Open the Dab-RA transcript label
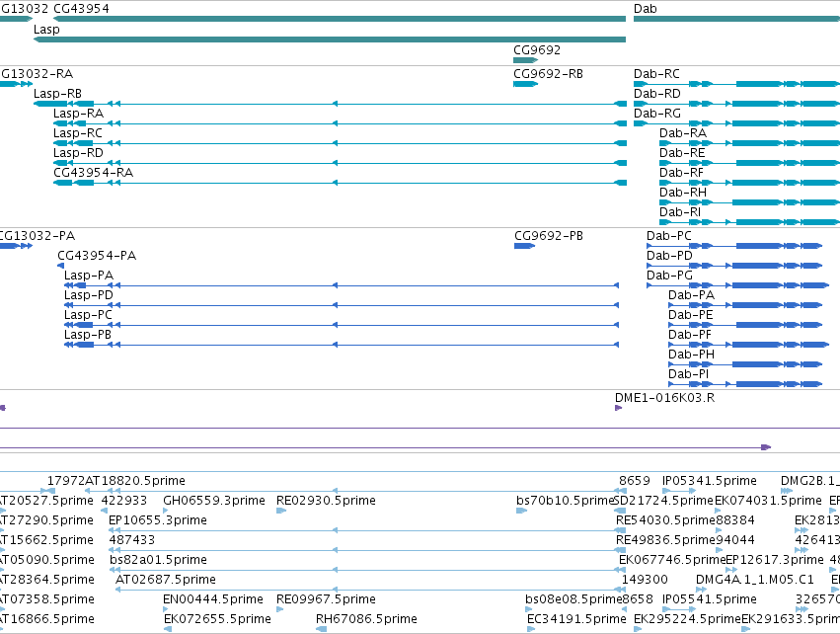Screen dimensions: 840x634 point(683,133)
